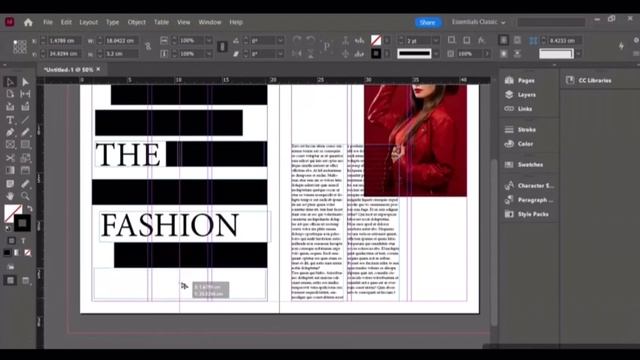
Task: Open the shear angle dropdown
Action: [280, 53]
